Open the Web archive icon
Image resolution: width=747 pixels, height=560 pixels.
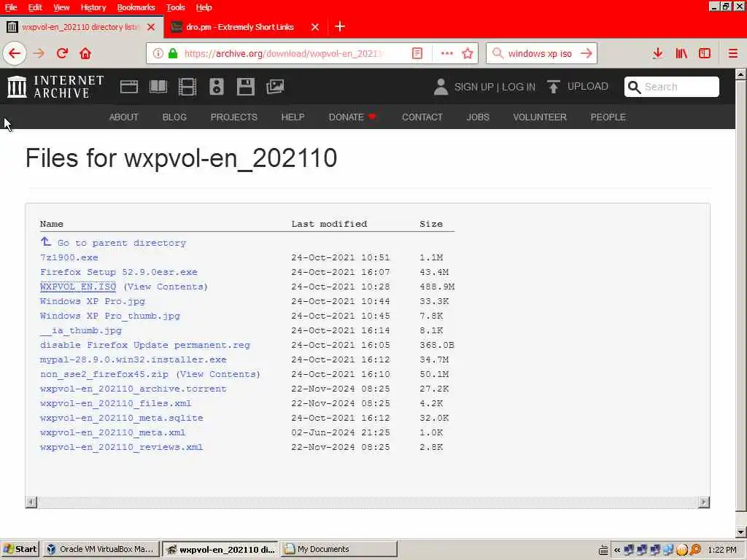click(x=129, y=87)
